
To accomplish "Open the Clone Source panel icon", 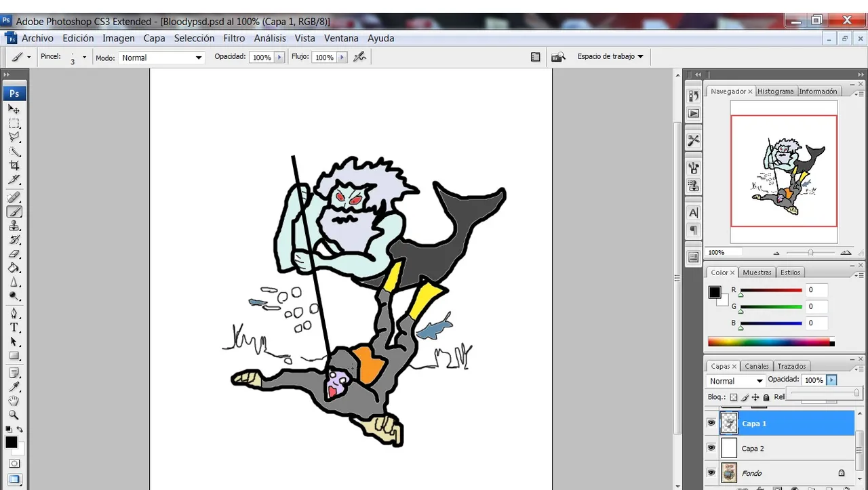I will coord(693,186).
